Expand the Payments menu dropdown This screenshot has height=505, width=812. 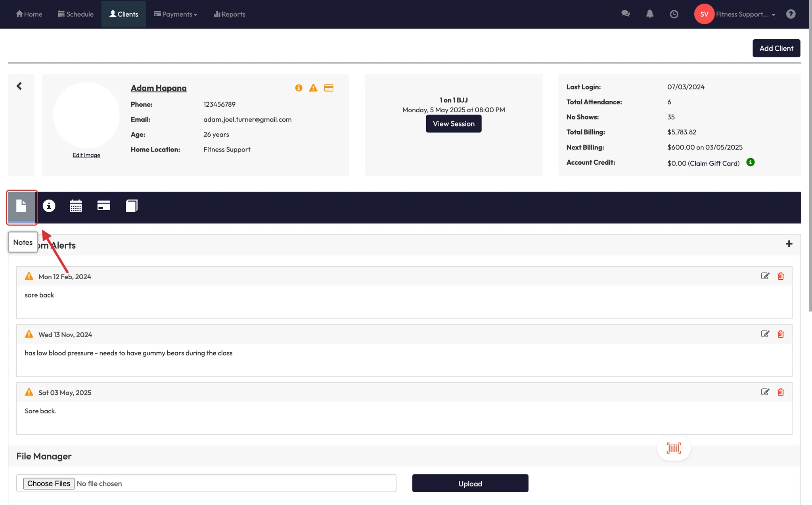pos(176,14)
